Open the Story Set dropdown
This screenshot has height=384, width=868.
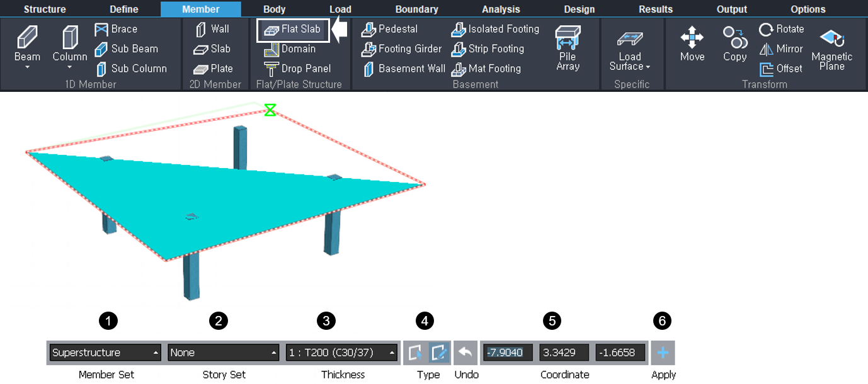point(223,353)
